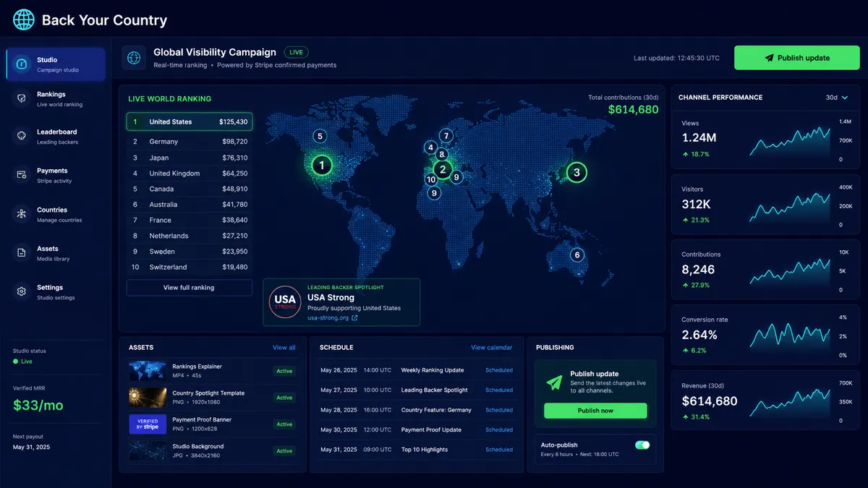Open Countries manage countries
The image size is (868, 488).
tap(56, 215)
